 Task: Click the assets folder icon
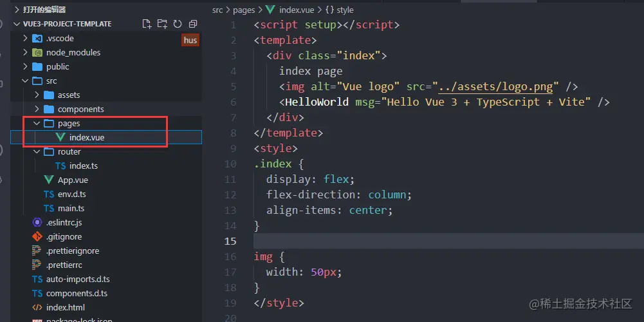tap(49, 95)
